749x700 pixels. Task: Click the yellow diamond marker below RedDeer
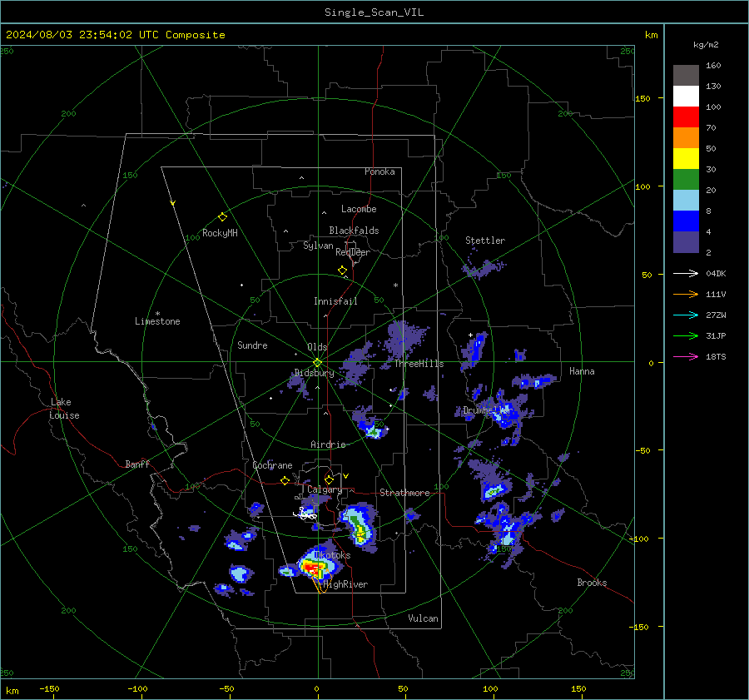tap(343, 271)
